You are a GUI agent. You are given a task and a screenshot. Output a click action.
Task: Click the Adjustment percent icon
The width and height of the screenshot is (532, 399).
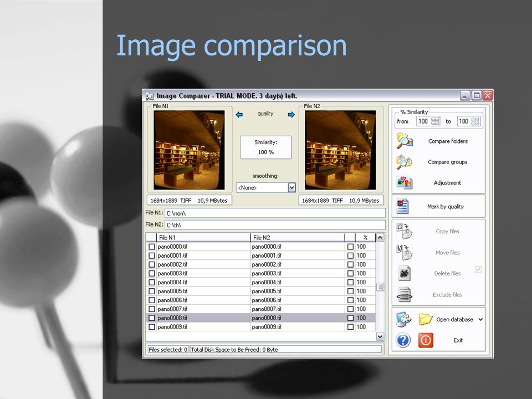pyautogui.click(x=405, y=182)
